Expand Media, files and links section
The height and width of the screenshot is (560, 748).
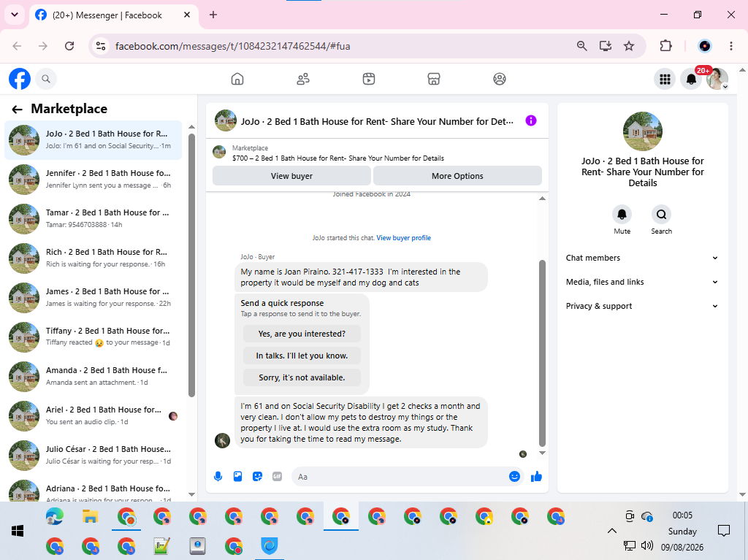coord(642,282)
